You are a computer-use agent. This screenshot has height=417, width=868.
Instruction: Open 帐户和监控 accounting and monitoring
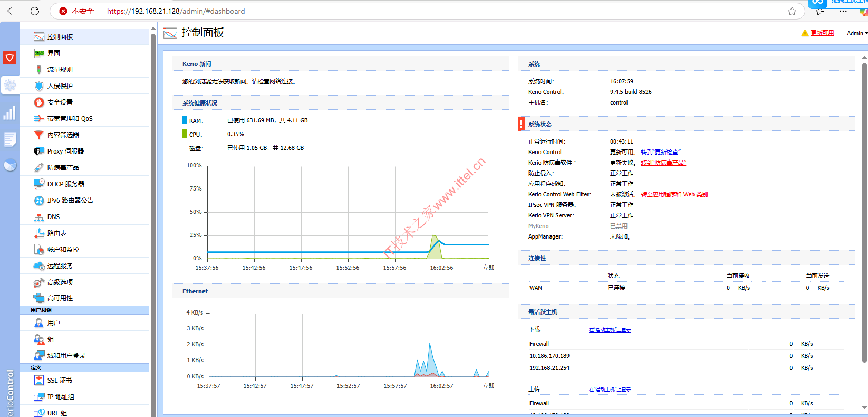click(x=84, y=249)
